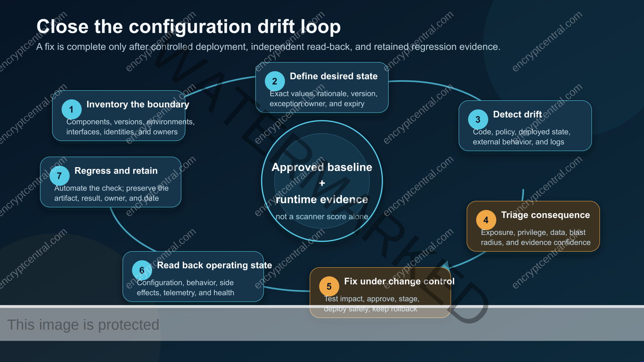Click 'not a scanner score alone' text

coord(322,217)
